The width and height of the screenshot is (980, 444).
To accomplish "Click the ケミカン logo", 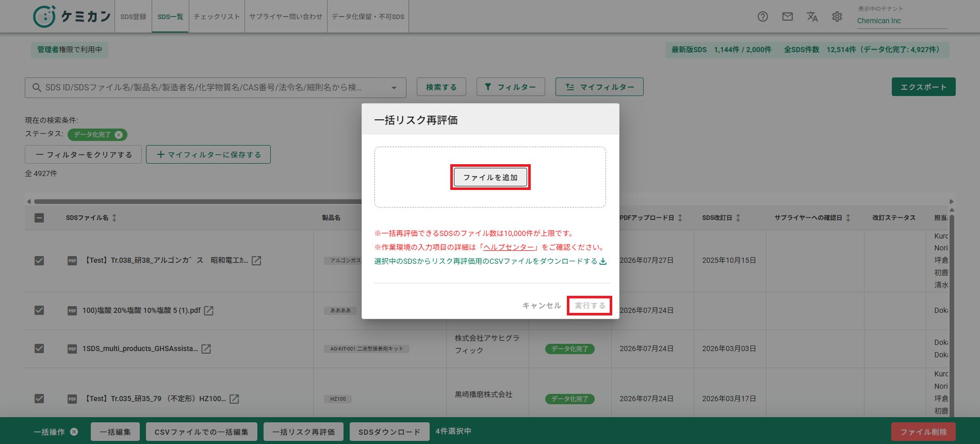I will coord(72,17).
